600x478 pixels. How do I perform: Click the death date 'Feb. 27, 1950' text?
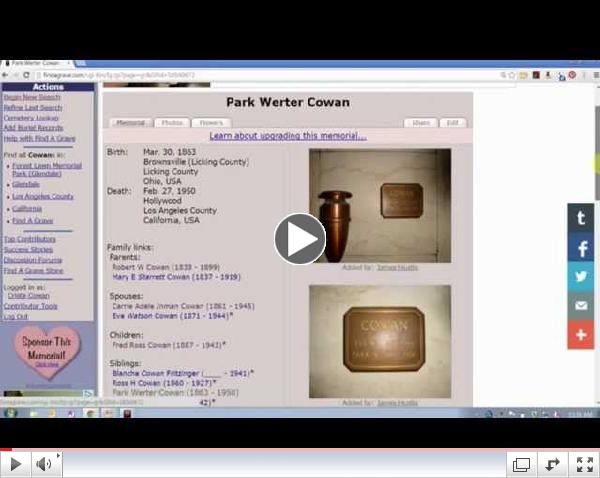point(170,191)
